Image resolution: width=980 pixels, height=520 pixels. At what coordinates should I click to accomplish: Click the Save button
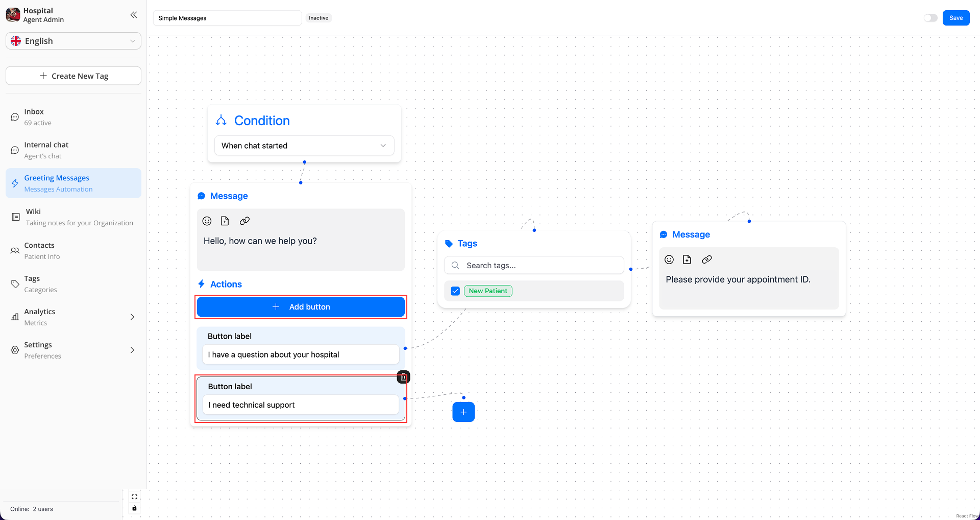tap(955, 18)
